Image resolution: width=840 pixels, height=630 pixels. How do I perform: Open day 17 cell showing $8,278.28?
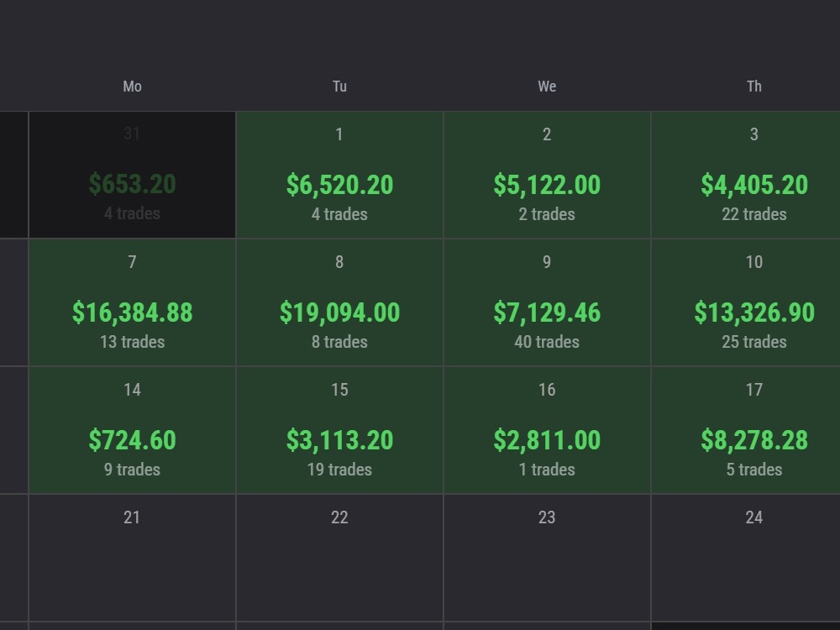pos(746,430)
